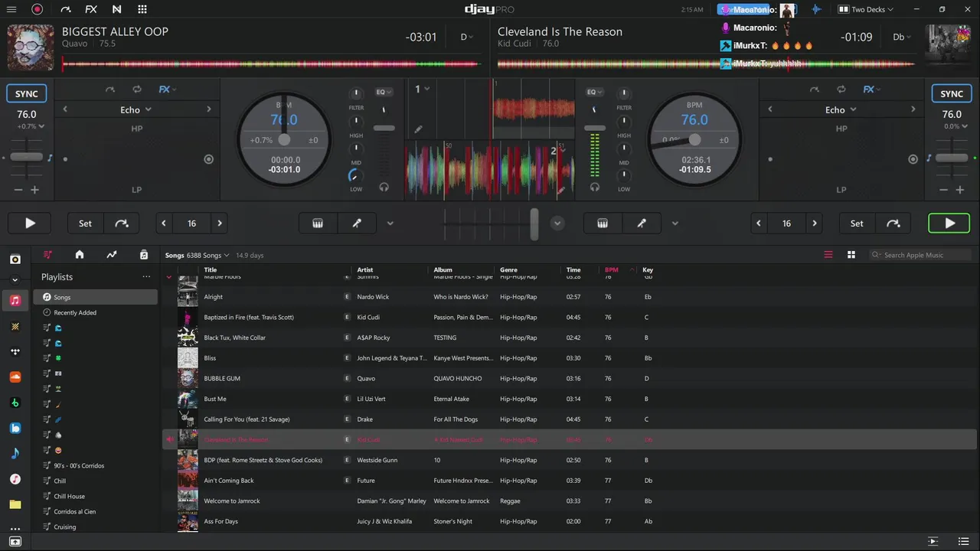Click the waveform icon next to Two Decks
The height and width of the screenshot is (551, 980).
click(x=817, y=9)
